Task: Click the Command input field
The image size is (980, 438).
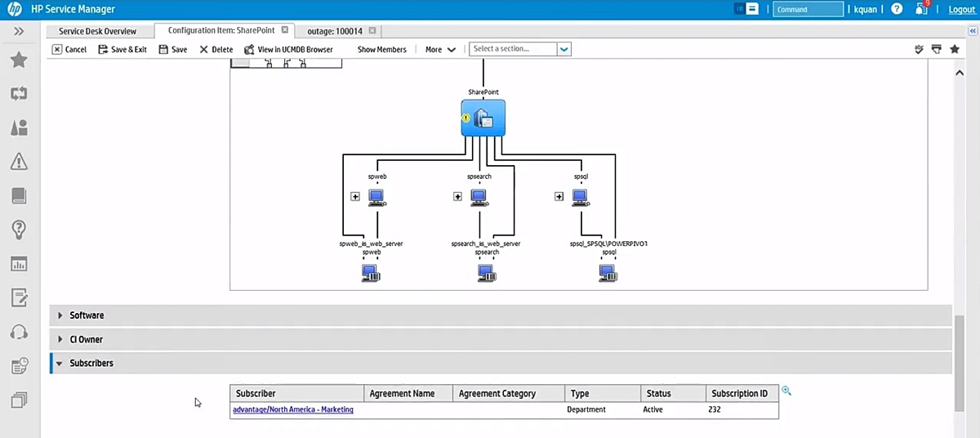Action: pos(807,10)
